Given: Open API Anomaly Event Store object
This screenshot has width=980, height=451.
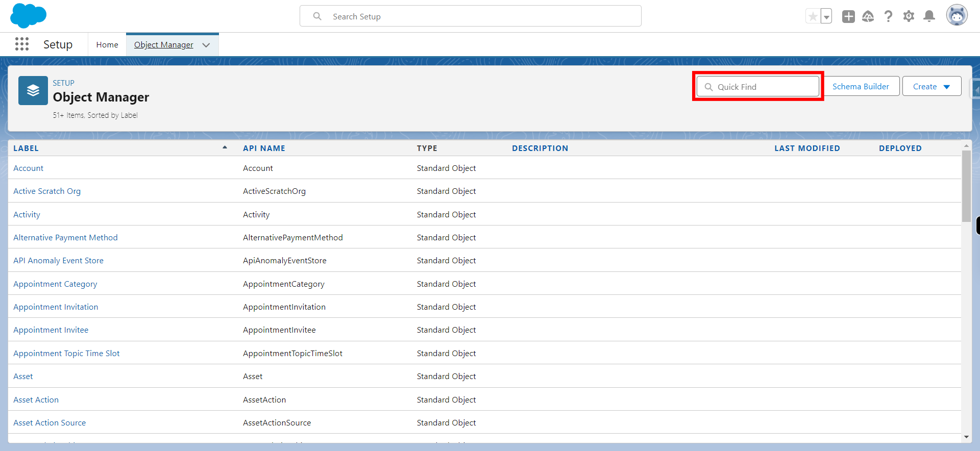Looking at the screenshot, I should click(58, 261).
